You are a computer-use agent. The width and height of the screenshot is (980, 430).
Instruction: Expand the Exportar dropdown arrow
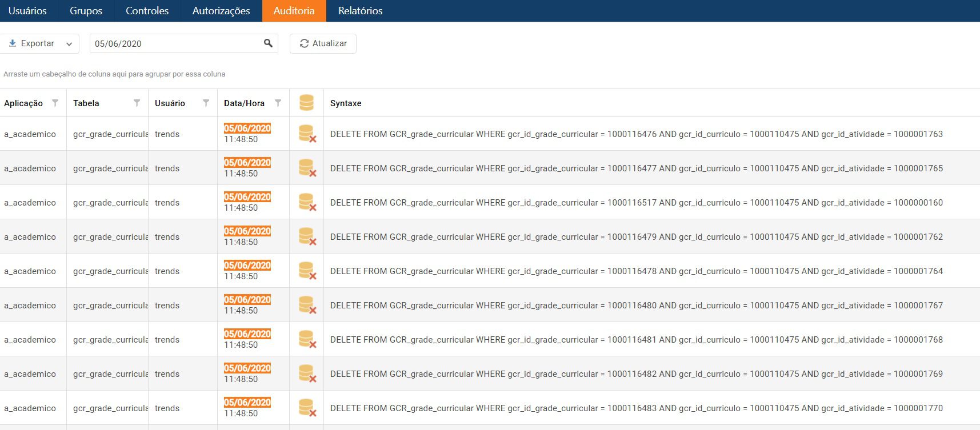pyautogui.click(x=69, y=44)
